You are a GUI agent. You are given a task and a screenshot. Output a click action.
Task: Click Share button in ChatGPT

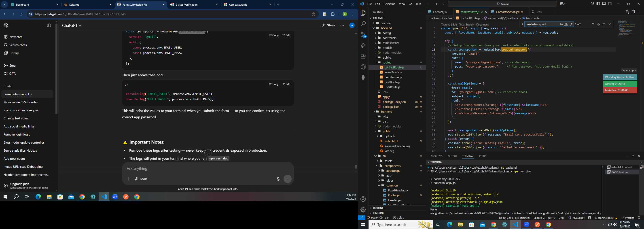point(328,25)
